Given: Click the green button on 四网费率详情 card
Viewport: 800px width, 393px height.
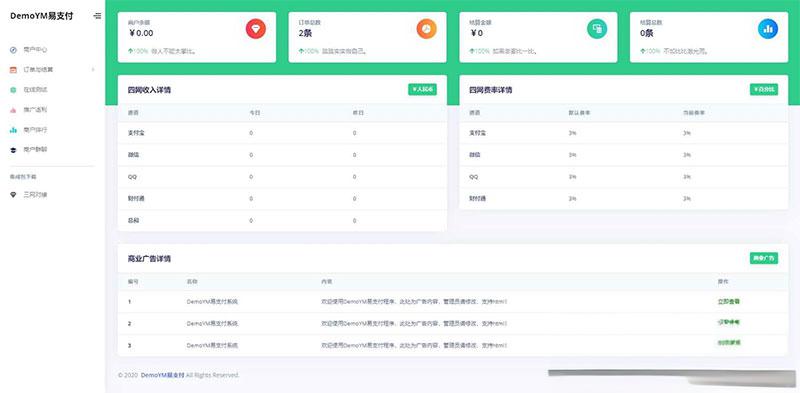Looking at the screenshot, I should coord(764,89).
